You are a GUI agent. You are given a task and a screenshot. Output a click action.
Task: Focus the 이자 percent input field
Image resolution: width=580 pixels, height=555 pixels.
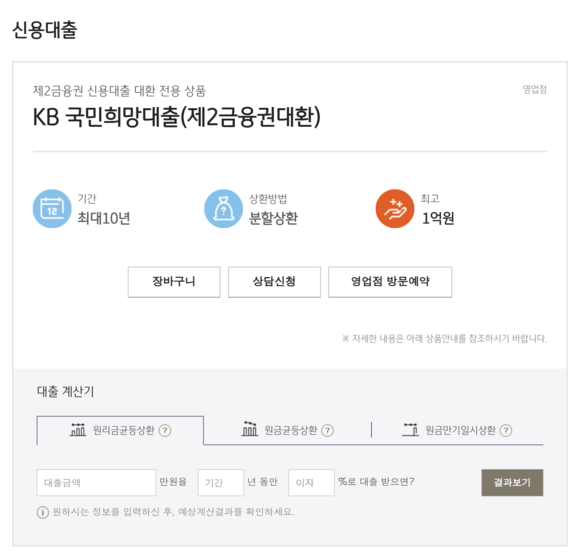coord(311,482)
